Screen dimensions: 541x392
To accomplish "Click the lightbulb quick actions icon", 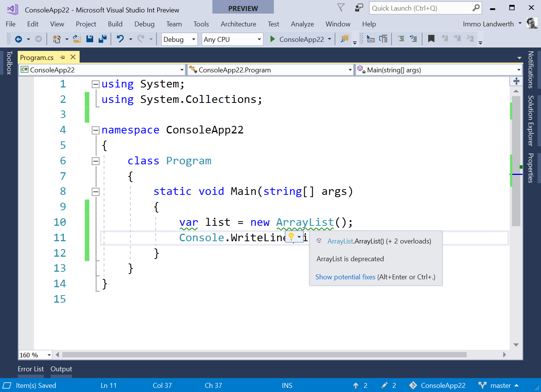I will pos(291,237).
